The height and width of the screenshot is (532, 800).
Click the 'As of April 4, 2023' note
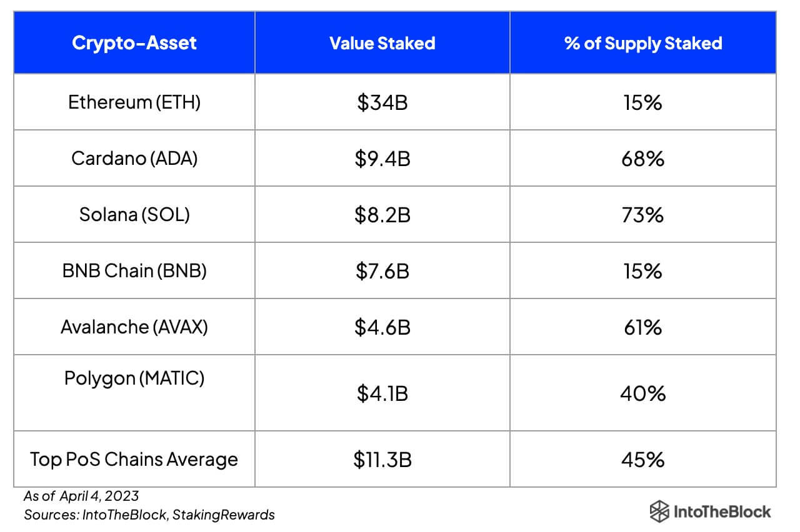81,497
